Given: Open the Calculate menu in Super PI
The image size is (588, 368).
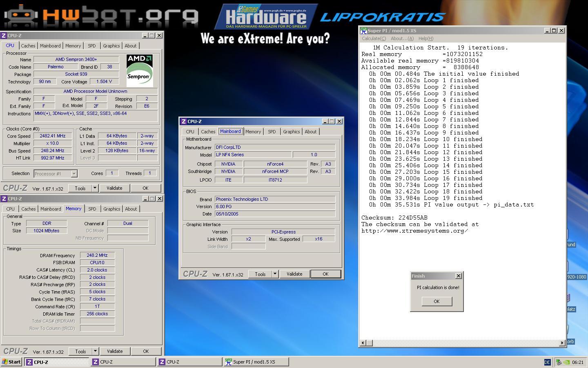Looking at the screenshot, I should coord(374,38).
